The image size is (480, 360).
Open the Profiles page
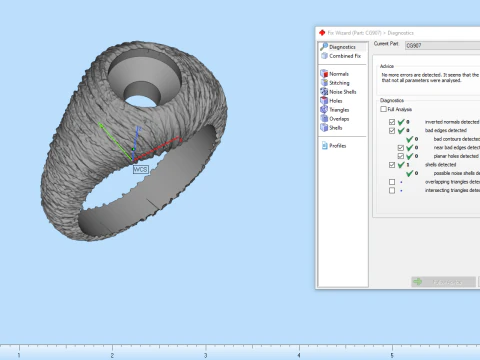tap(334, 146)
